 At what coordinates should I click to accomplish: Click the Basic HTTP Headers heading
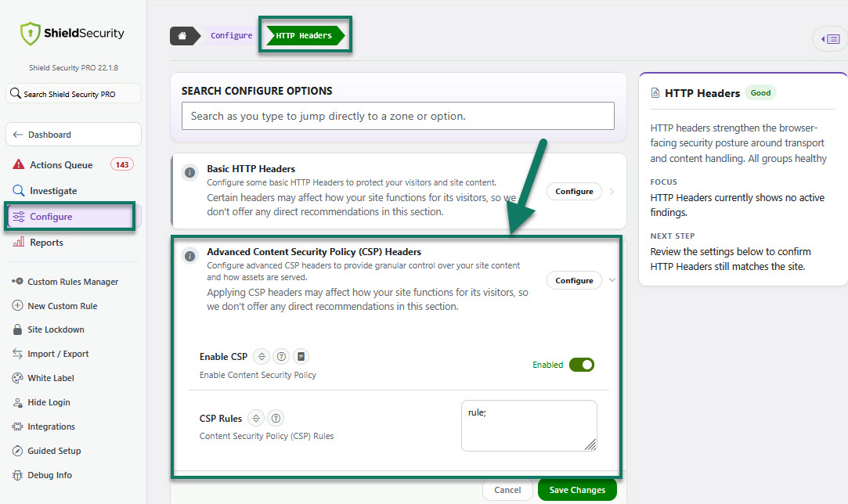[x=251, y=169]
